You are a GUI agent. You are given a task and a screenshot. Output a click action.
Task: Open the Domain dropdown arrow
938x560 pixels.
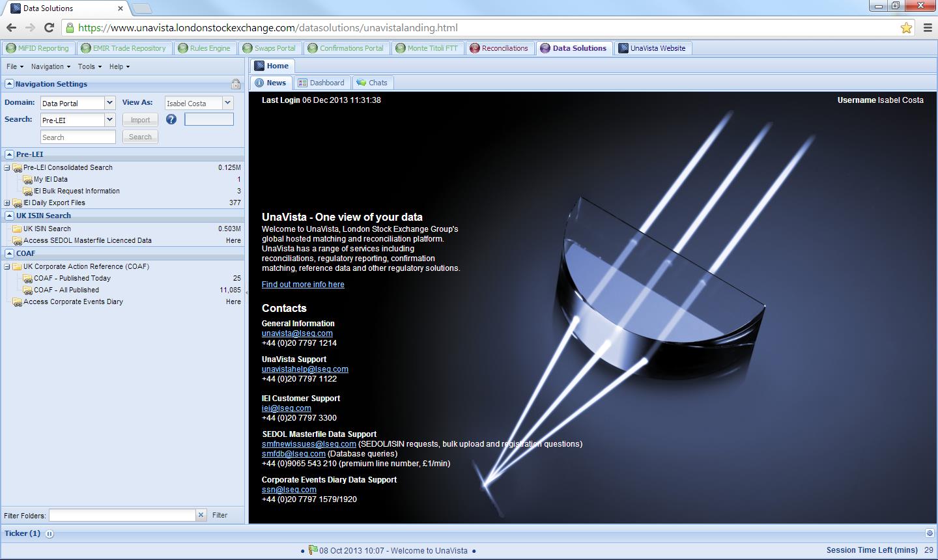tap(109, 103)
